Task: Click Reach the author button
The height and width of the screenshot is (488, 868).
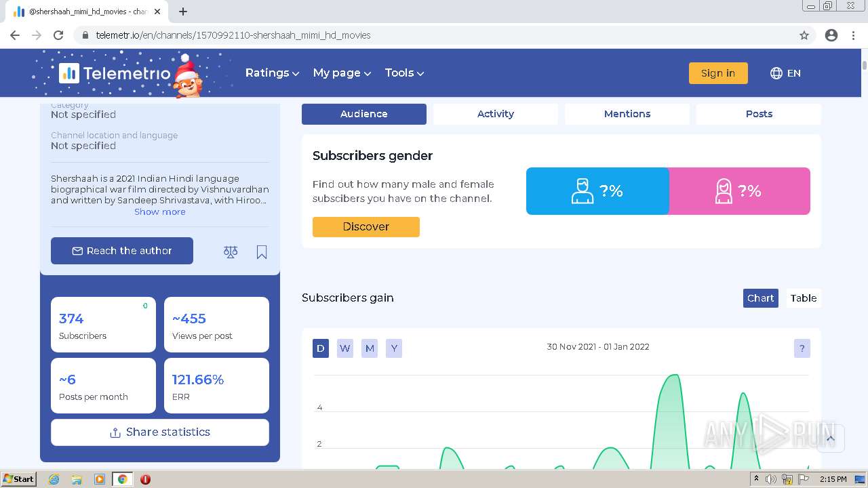Action: pos(122,251)
